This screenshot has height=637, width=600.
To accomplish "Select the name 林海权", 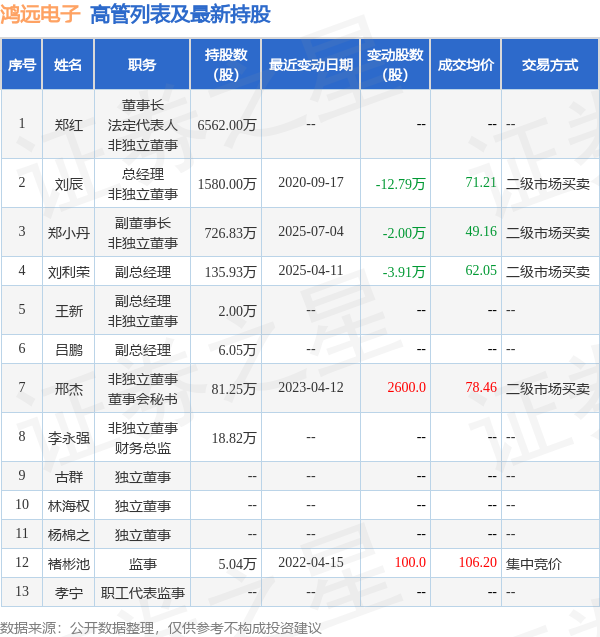I will point(69,506).
